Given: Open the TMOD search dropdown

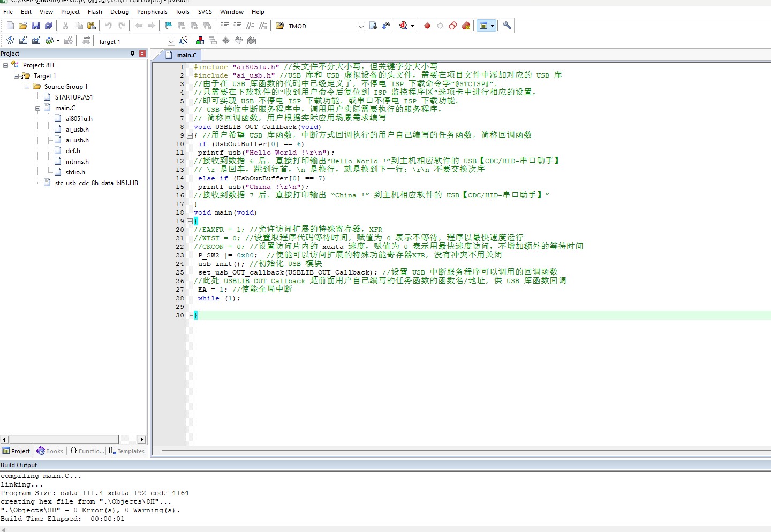Looking at the screenshot, I should click(361, 26).
